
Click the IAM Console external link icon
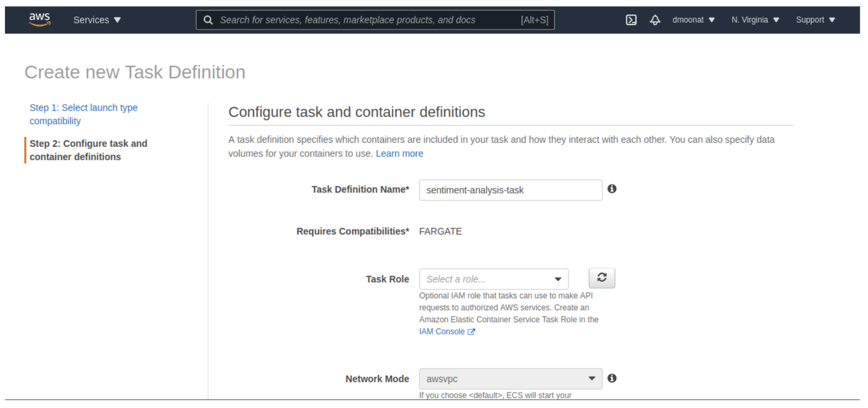coord(471,332)
